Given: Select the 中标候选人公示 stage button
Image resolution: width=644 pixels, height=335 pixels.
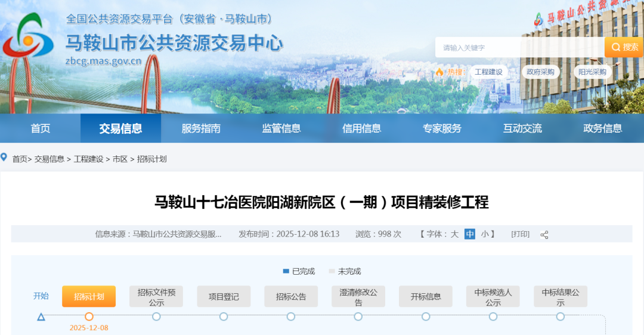Looking at the screenshot, I should (x=493, y=296).
